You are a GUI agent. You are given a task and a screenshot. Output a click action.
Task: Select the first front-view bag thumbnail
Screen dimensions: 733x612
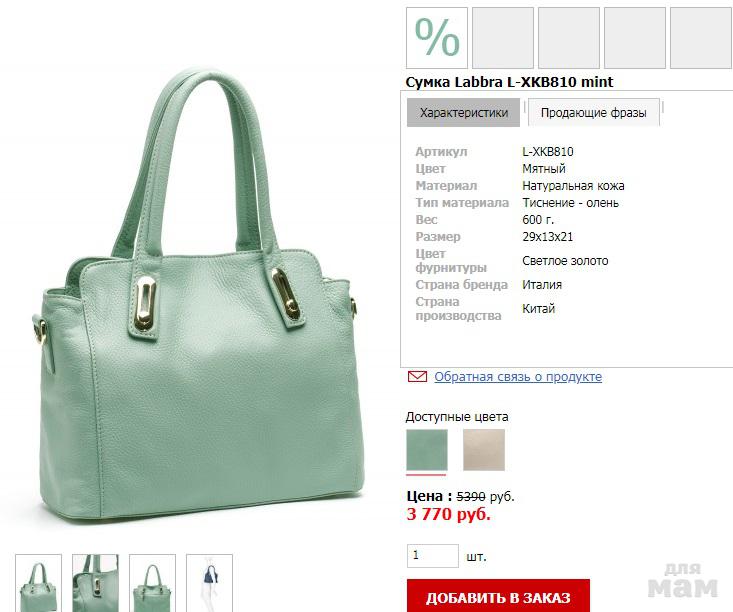[x=38, y=583]
